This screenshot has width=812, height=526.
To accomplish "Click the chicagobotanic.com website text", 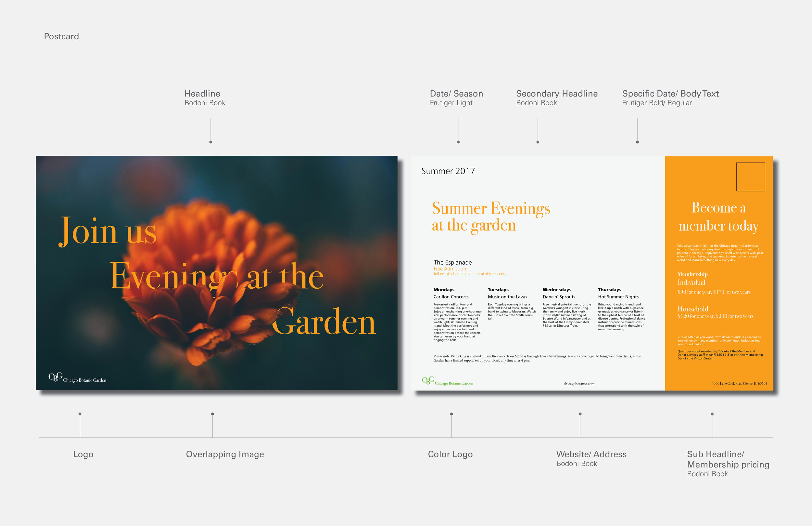I will [579, 384].
